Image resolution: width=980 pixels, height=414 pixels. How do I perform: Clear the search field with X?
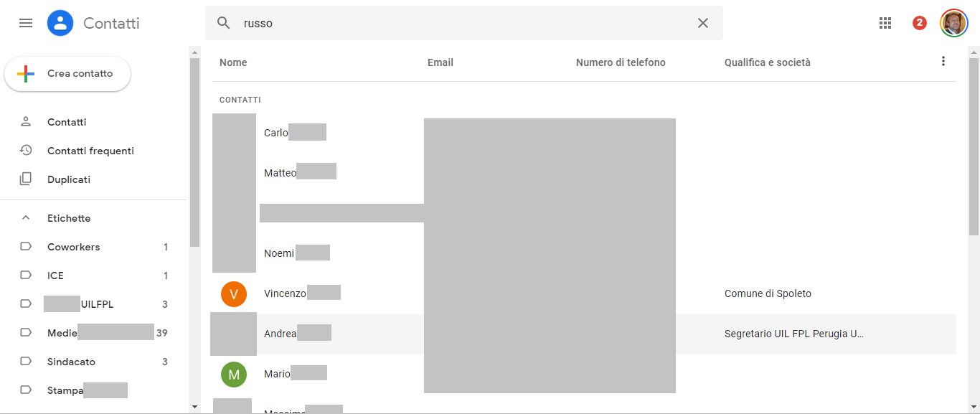point(703,23)
